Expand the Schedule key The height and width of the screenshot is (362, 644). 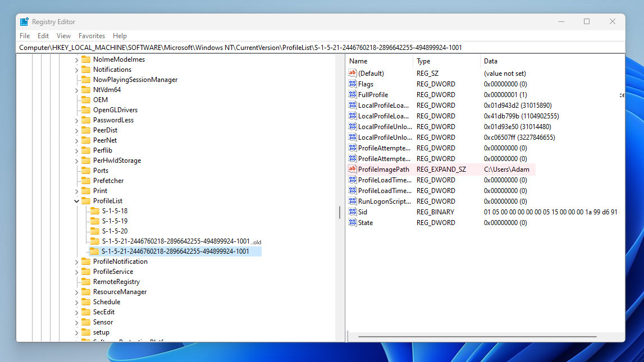click(76, 303)
